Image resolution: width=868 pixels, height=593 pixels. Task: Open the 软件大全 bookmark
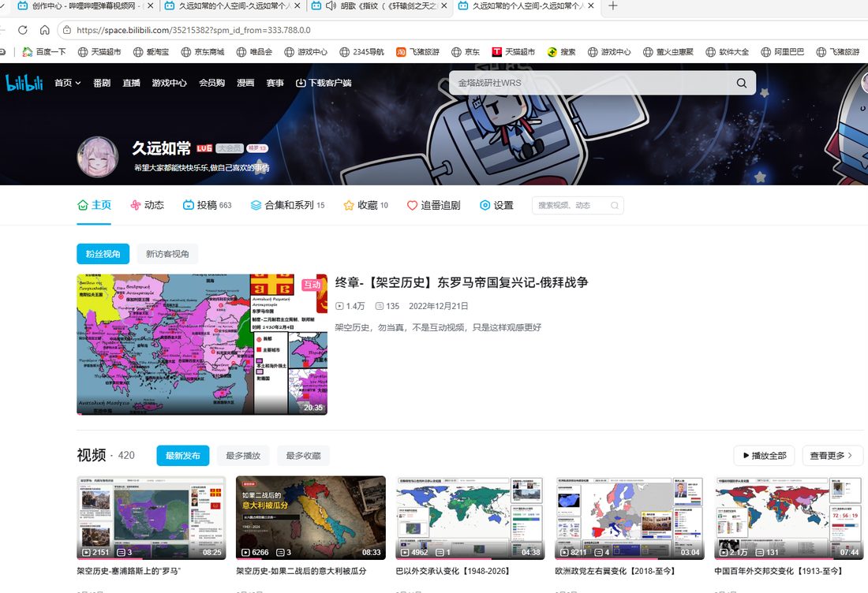click(727, 52)
